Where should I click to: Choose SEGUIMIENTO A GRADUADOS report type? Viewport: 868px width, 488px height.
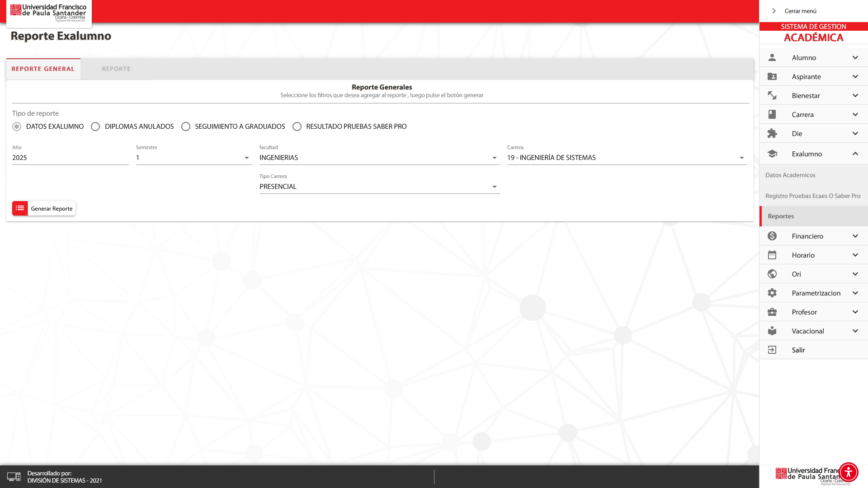[186, 127]
